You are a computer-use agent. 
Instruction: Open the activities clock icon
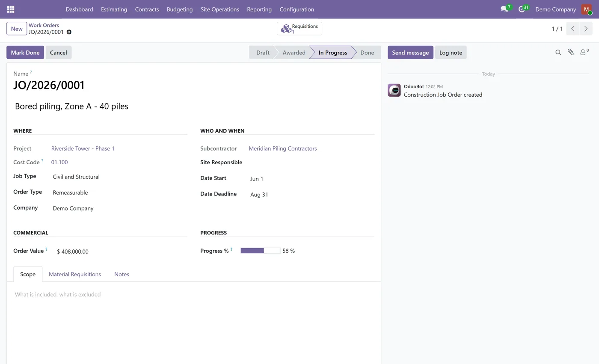click(x=522, y=9)
